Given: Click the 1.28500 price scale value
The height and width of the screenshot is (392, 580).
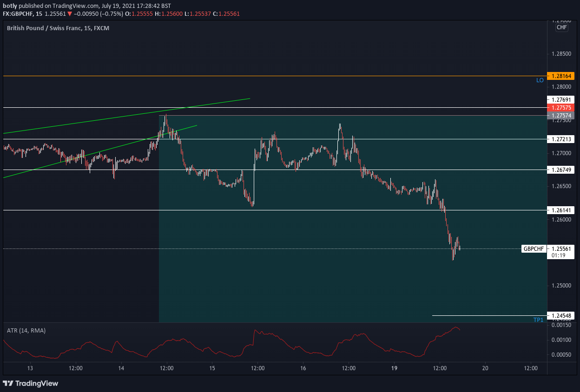Looking at the screenshot, I should (561, 54).
